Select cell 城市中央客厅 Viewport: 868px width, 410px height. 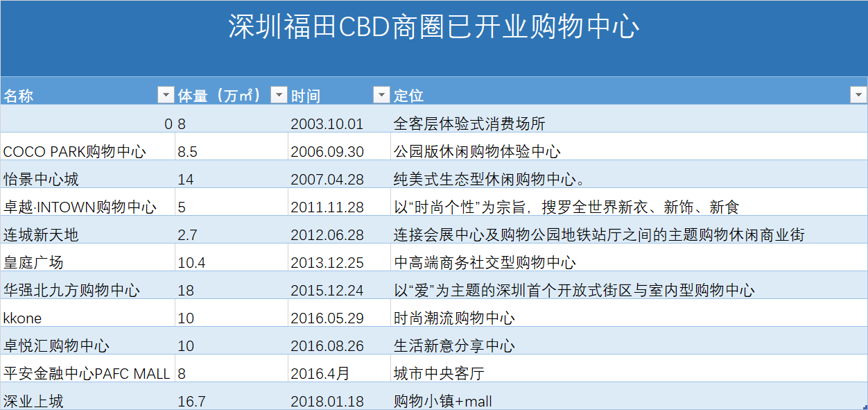[x=629, y=368]
